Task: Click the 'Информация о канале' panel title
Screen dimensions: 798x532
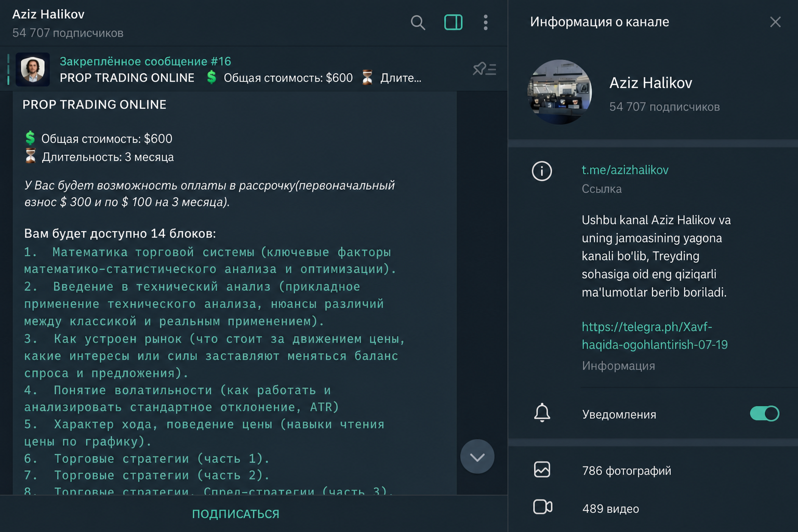Action: click(x=600, y=21)
